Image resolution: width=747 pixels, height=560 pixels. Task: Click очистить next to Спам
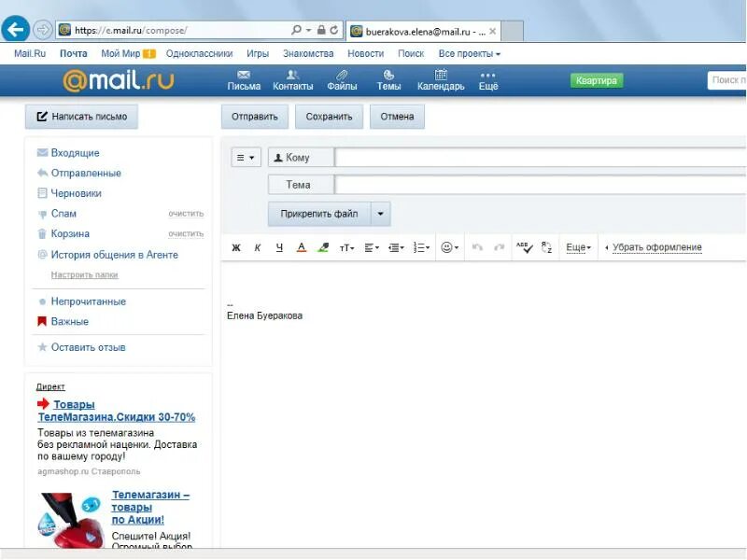[186, 214]
